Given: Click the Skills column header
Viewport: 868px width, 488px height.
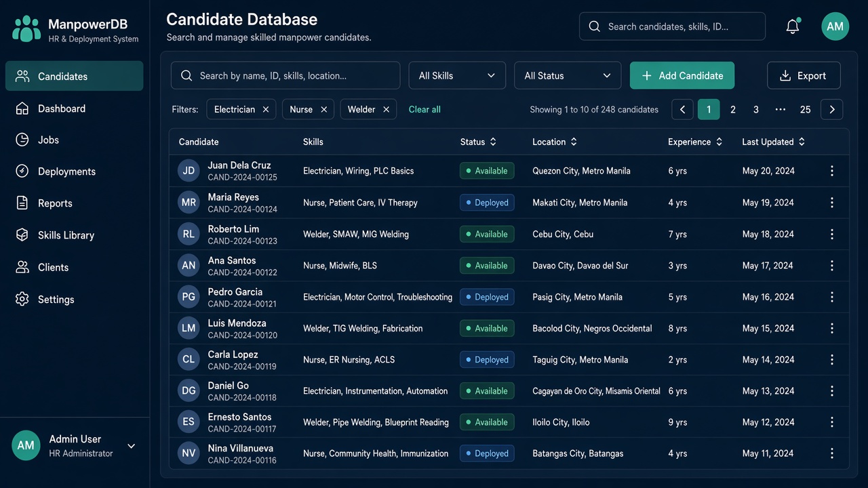Looking at the screenshot, I should tap(313, 142).
